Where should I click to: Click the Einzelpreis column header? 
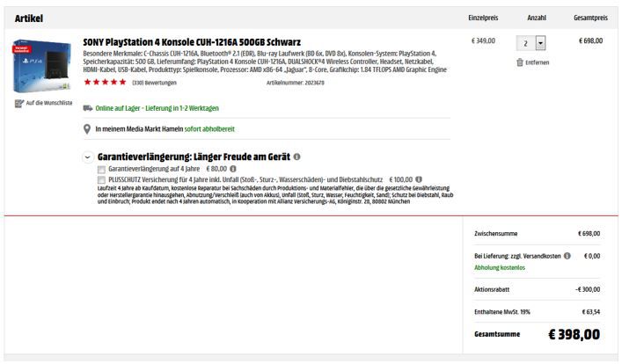click(x=483, y=18)
